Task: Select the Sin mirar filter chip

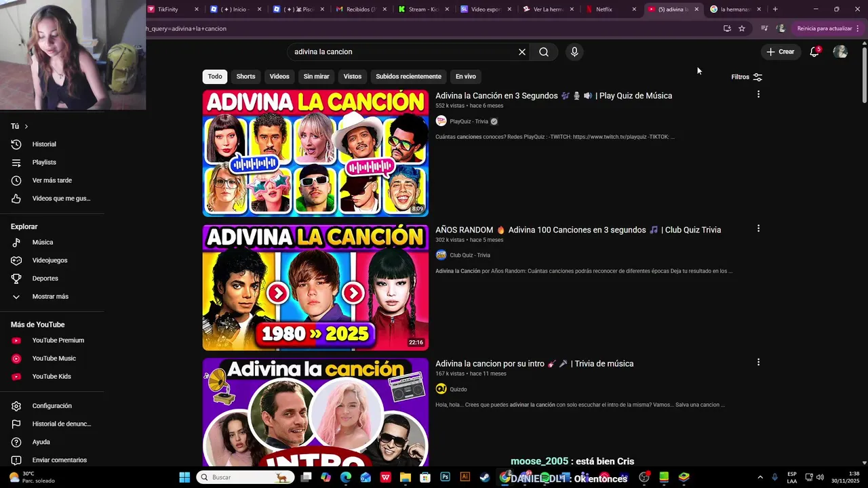Action: (x=317, y=77)
